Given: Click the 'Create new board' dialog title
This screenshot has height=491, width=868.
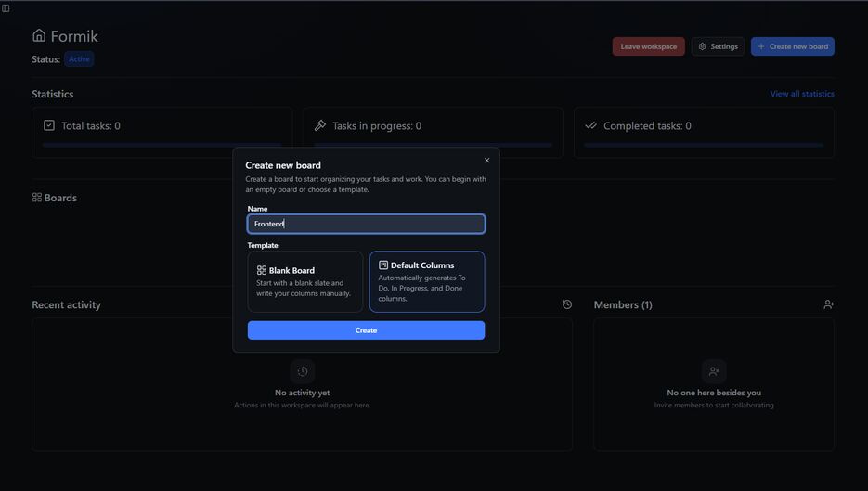Looking at the screenshot, I should pyautogui.click(x=283, y=165).
